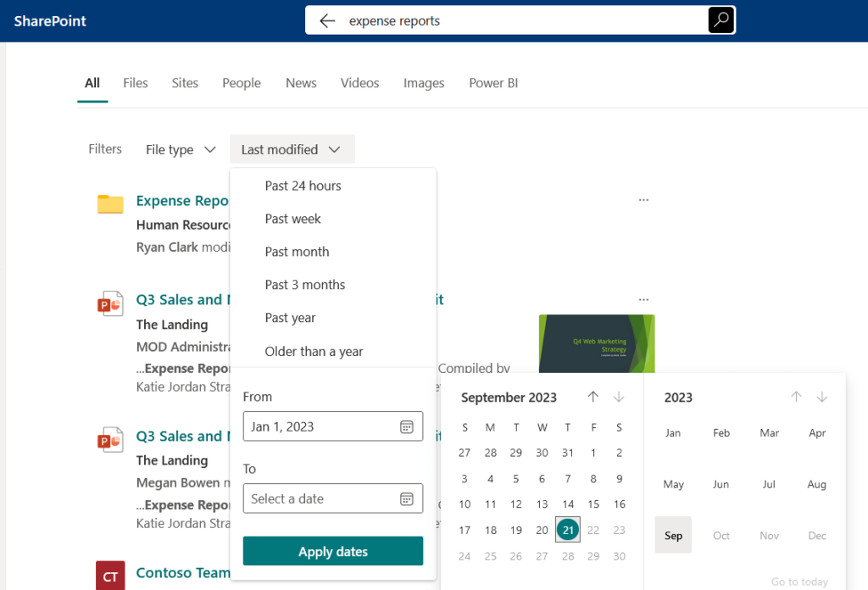
Task: Open more options for Expense Reports folder
Action: [643, 200]
